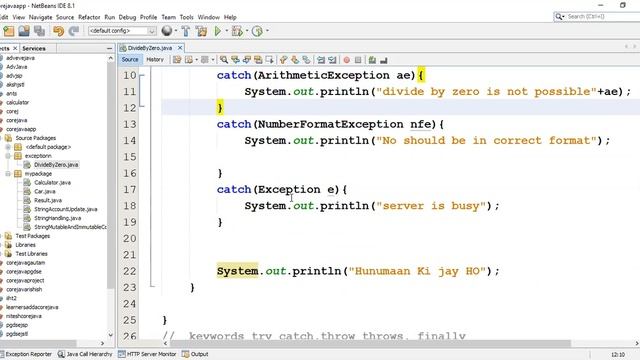This screenshot has height=360, width=640.
Task: Open the Run Project dropdown arrow
Action: pyautogui.click(x=227, y=31)
